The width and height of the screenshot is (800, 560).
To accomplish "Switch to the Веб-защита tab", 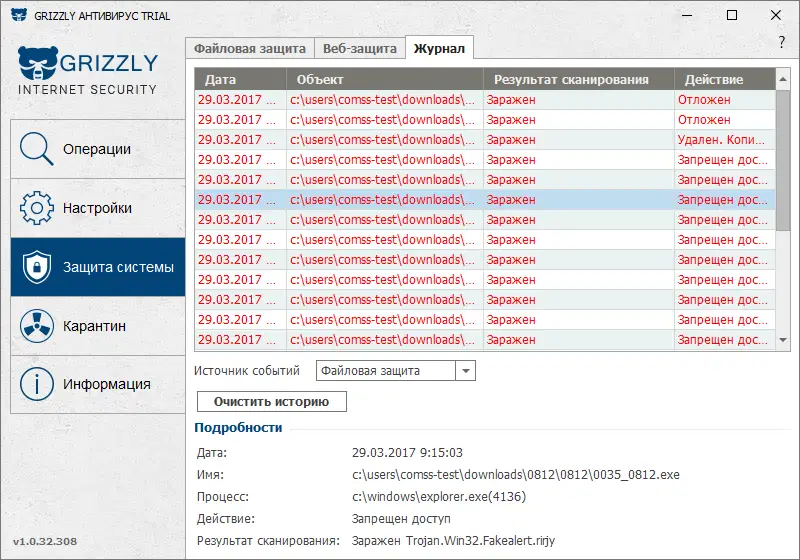I will click(x=360, y=48).
